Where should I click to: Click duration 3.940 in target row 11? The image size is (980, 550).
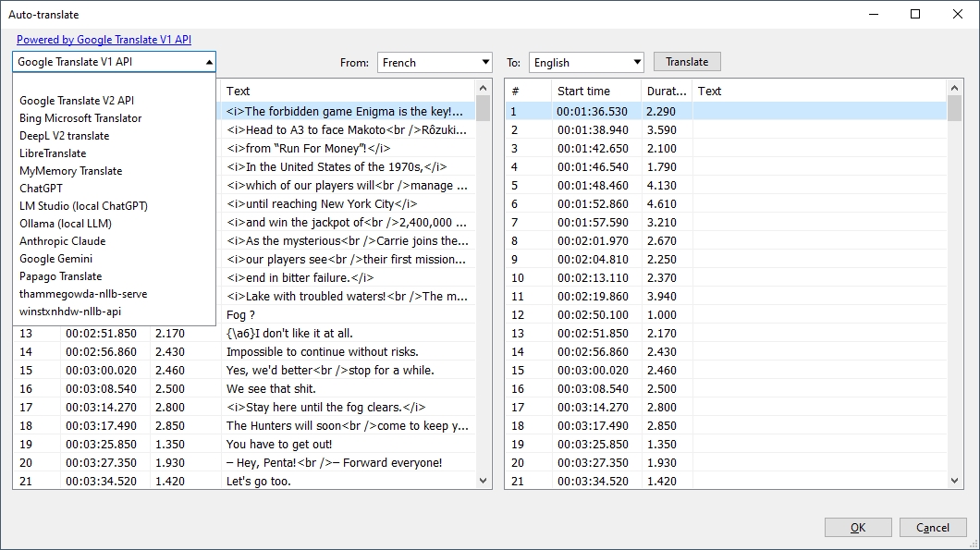pyautogui.click(x=661, y=296)
